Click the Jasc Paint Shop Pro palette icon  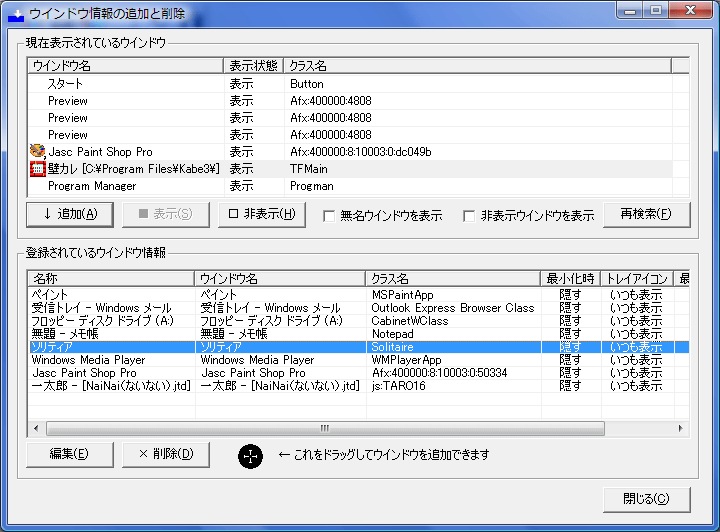pyautogui.click(x=37, y=151)
